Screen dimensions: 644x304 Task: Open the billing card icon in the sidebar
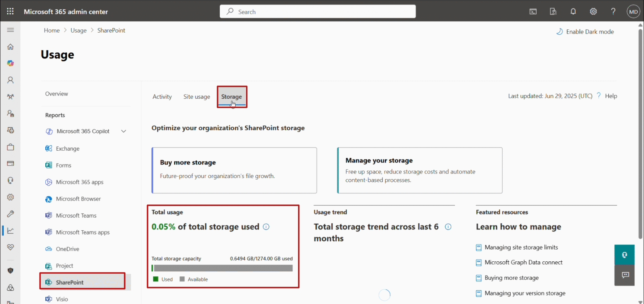[10, 163]
